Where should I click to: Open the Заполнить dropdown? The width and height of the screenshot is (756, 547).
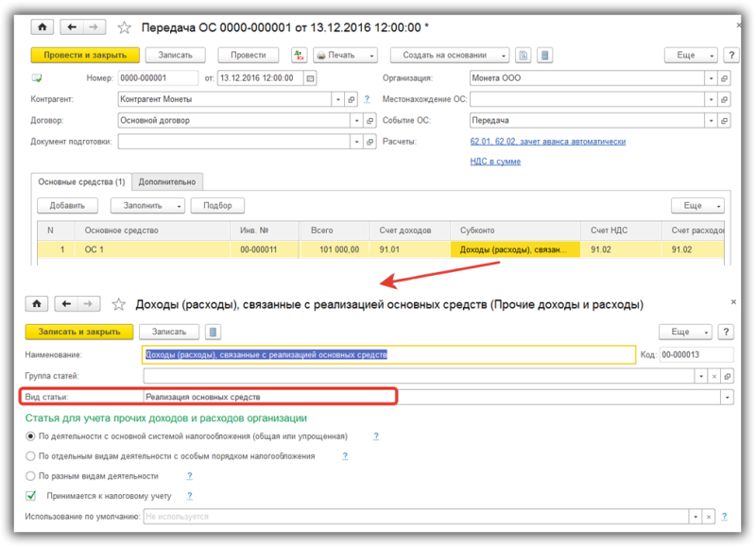[x=147, y=205]
